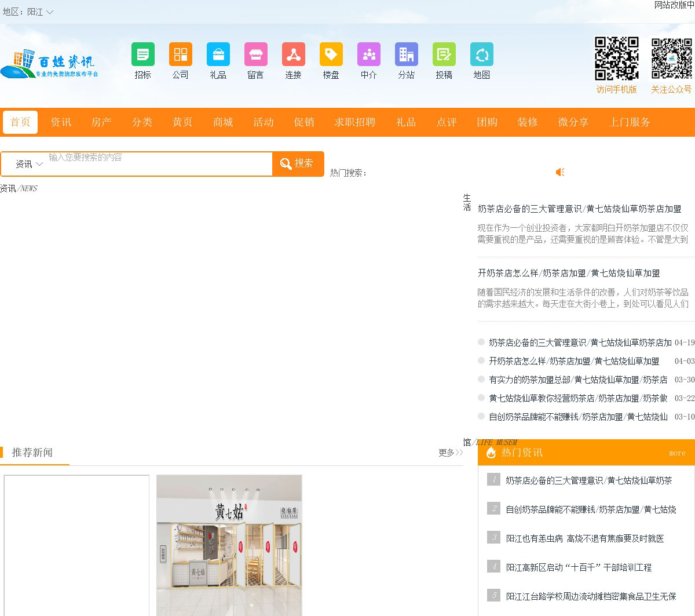The image size is (695, 616).
Task: Expand 更多 in the 推荐新闻 section
Action: [450, 453]
